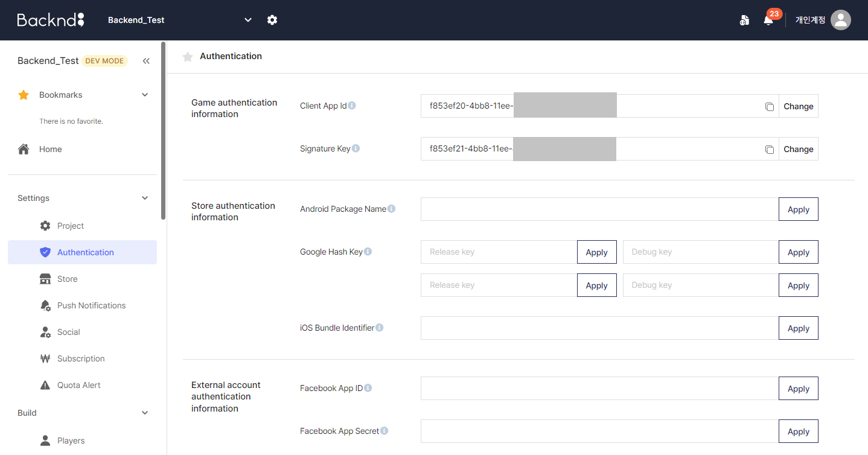This screenshot has height=455, width=868.
Task: Open project settings gear in top bar
Action: 272,20
